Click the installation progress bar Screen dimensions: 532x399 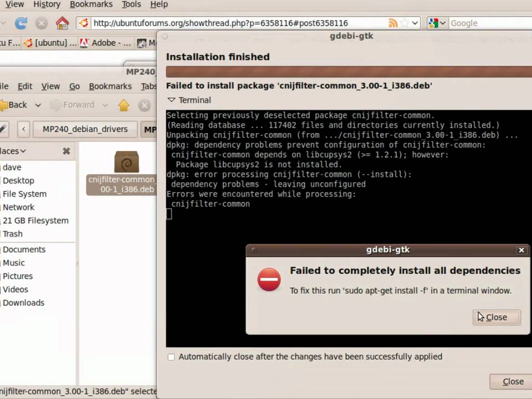point(349,72)
